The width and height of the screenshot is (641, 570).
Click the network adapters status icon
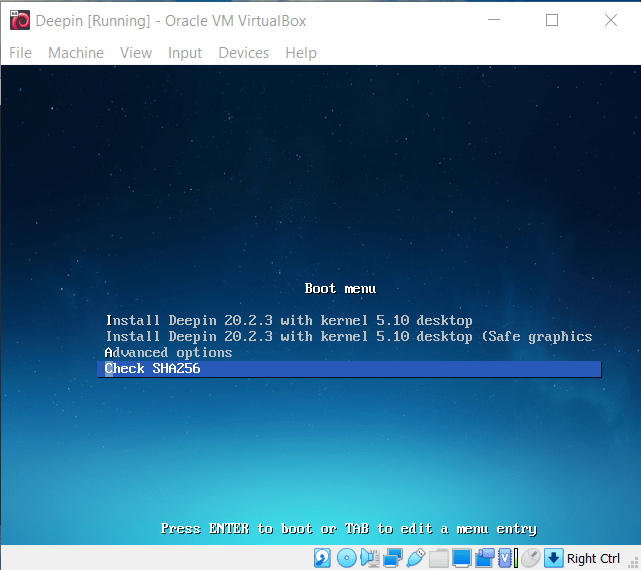pos(393,558)
